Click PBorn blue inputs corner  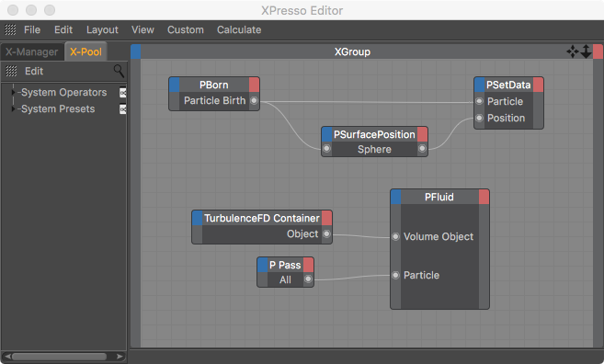coord(175,85)
